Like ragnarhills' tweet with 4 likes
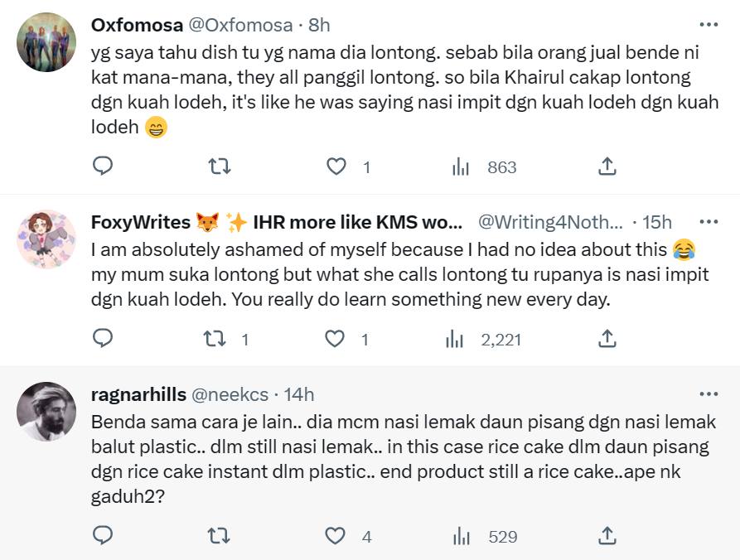The height and width of the screenshot is (560, 740). (x=335, y=536)
